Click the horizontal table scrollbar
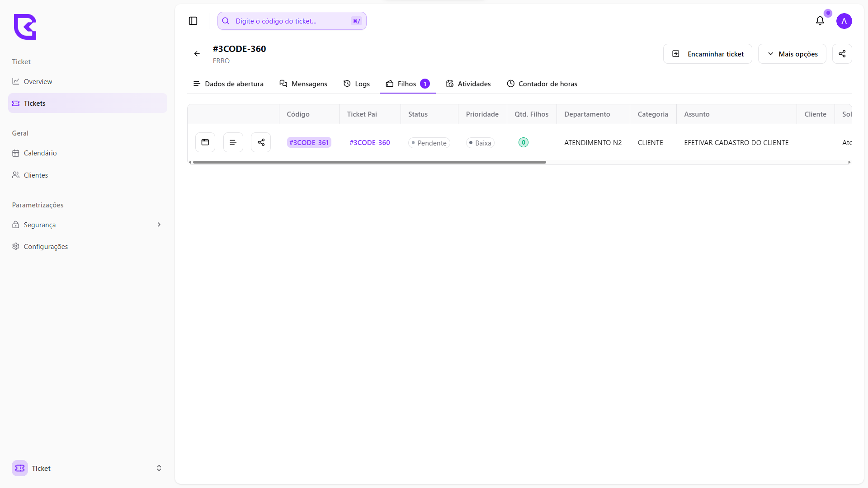868x488 pixels. (369, 162)
